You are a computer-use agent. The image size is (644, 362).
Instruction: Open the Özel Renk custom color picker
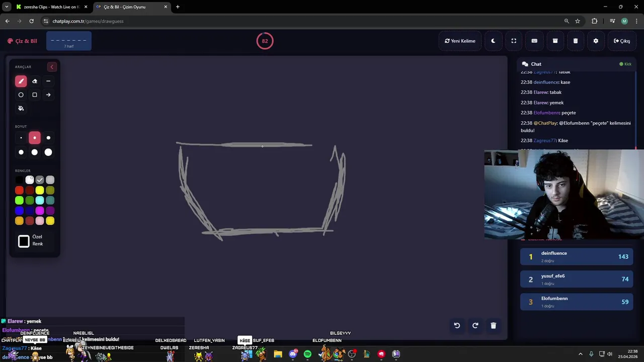[24, 241]
